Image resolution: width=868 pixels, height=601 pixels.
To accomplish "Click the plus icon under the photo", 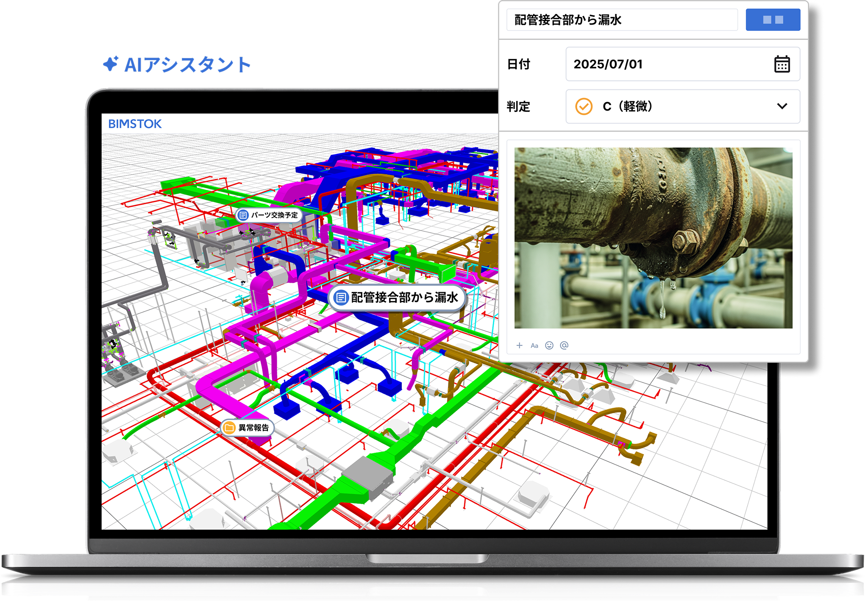I will coord(519,345).
